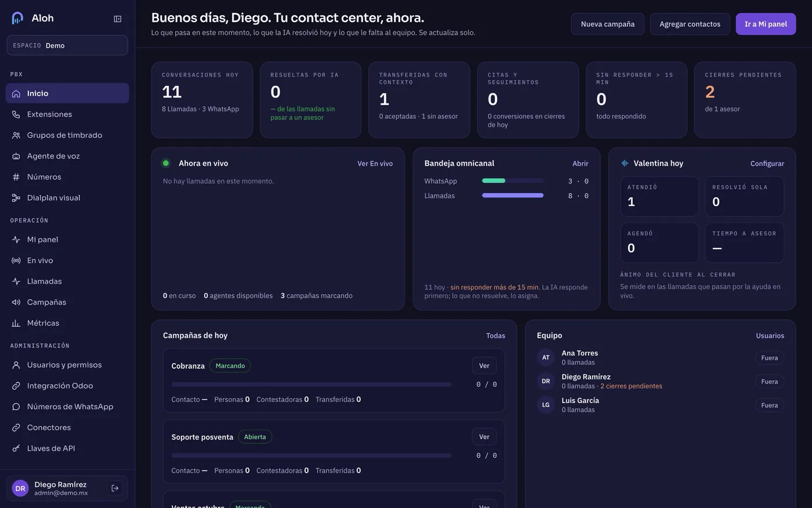The width and height of the screenshot is (812, 508).
Task: Click the En vivo broadcast icon
Action: (x=16, y=261)
